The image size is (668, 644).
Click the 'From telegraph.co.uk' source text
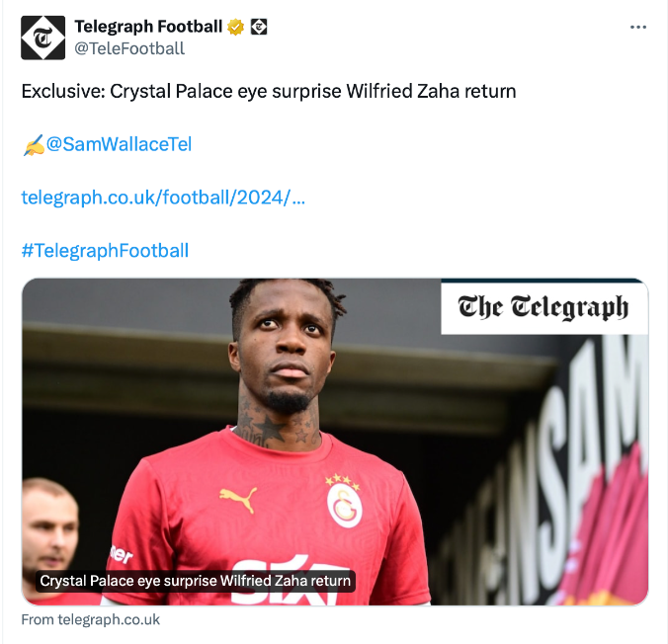click(x=91, y=619)
